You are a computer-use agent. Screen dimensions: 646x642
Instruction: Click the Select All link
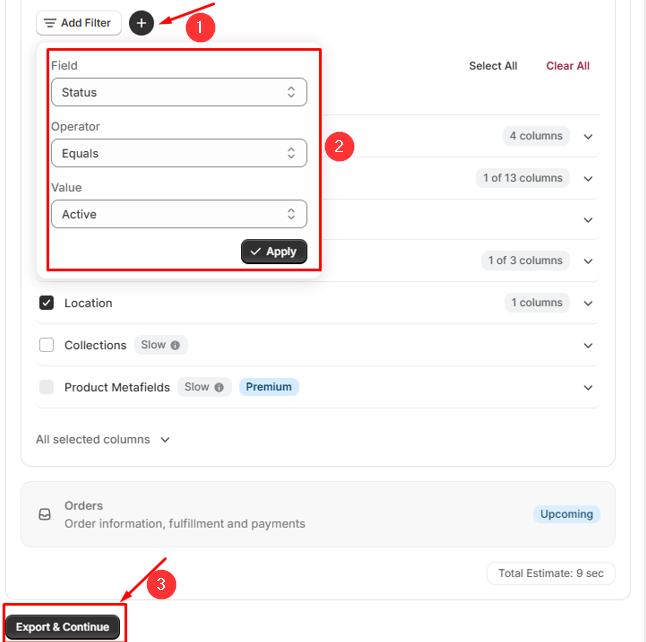pos(493,66)
